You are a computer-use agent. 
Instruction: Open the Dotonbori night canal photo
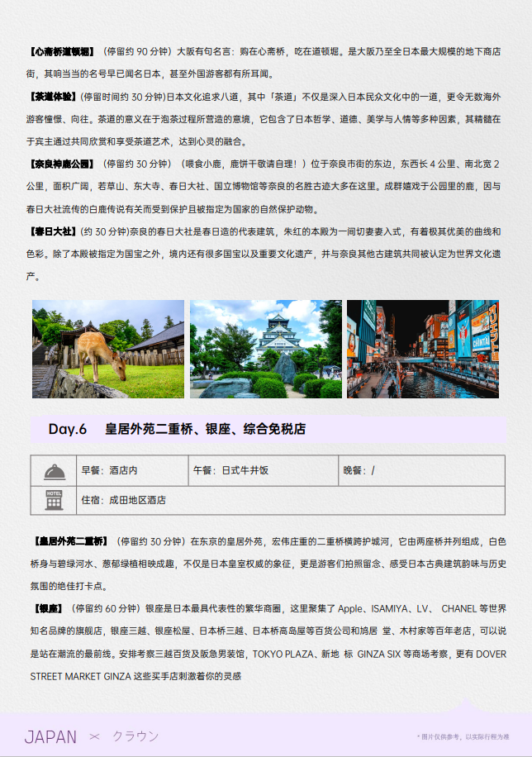(x=423, y=349)
